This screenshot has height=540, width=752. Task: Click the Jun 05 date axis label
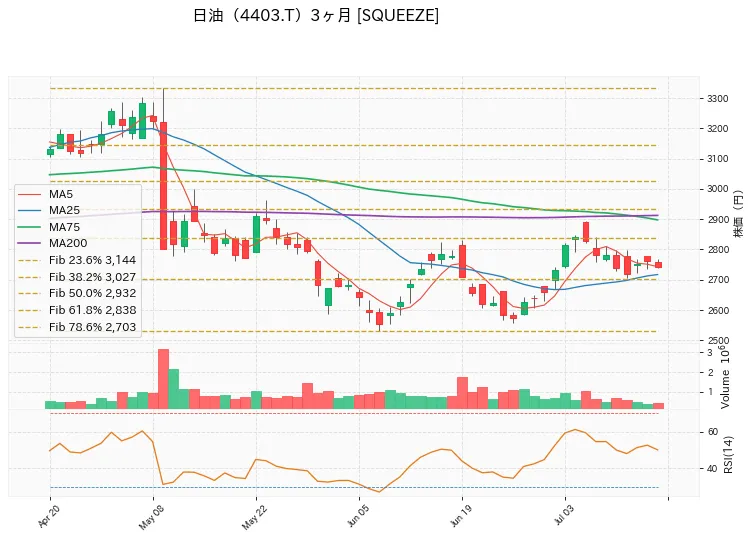pos(355,517)
